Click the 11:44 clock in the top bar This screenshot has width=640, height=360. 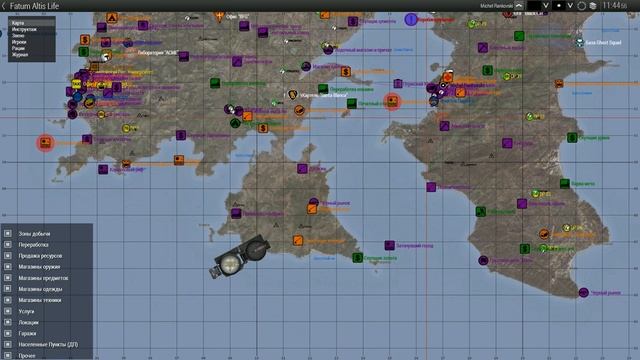coord(615,6)
